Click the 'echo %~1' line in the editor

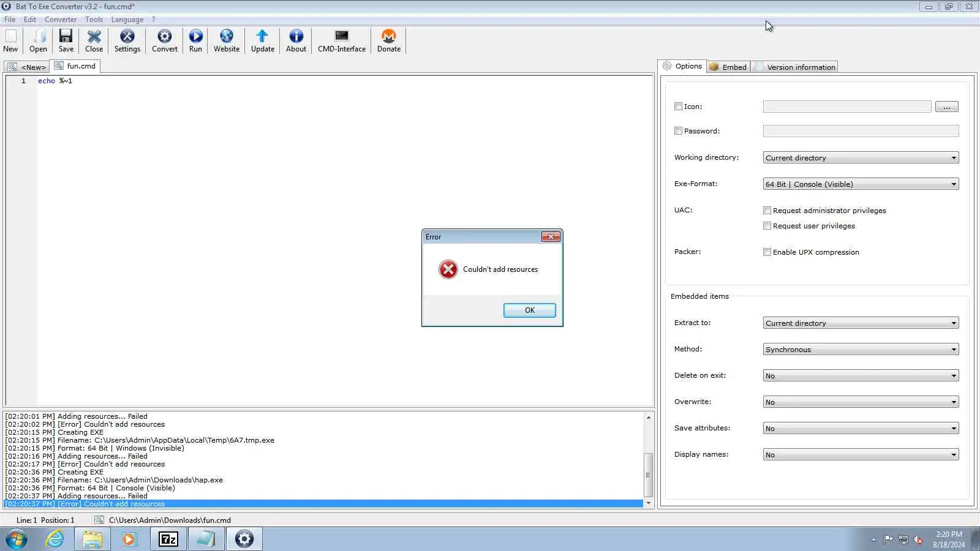pos(55,81)
